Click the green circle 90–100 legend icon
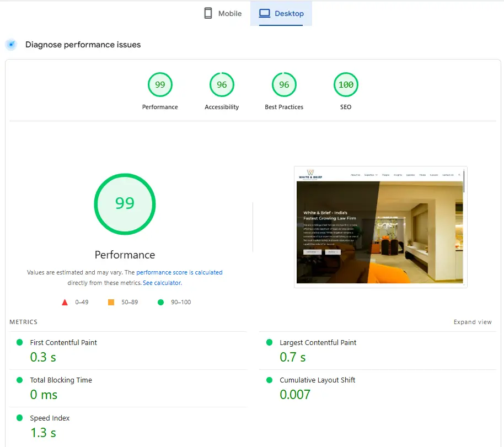Viewport: 504px width, 447px height. click(x=160, y=302)
